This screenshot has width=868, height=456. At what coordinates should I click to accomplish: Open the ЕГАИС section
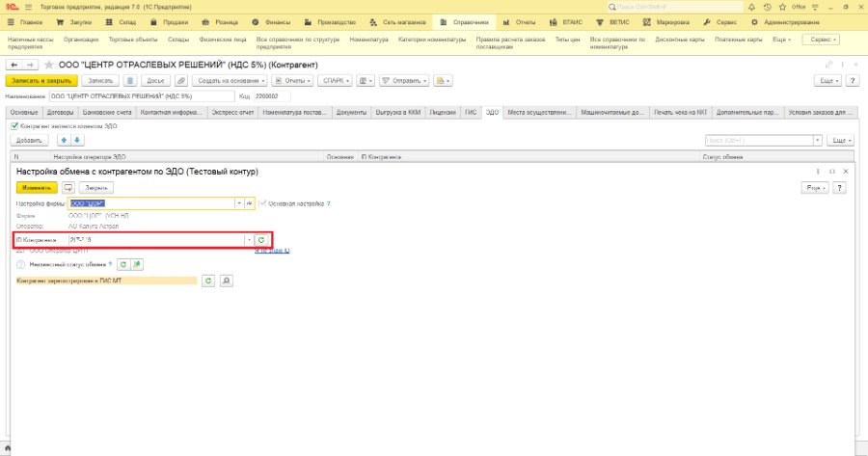click(566, 22)
